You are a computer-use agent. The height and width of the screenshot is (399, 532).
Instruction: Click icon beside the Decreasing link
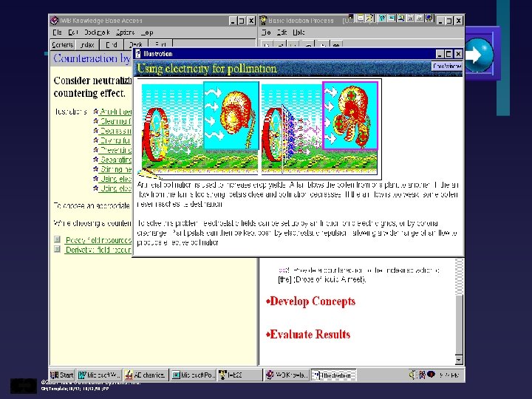pos(95,131)
